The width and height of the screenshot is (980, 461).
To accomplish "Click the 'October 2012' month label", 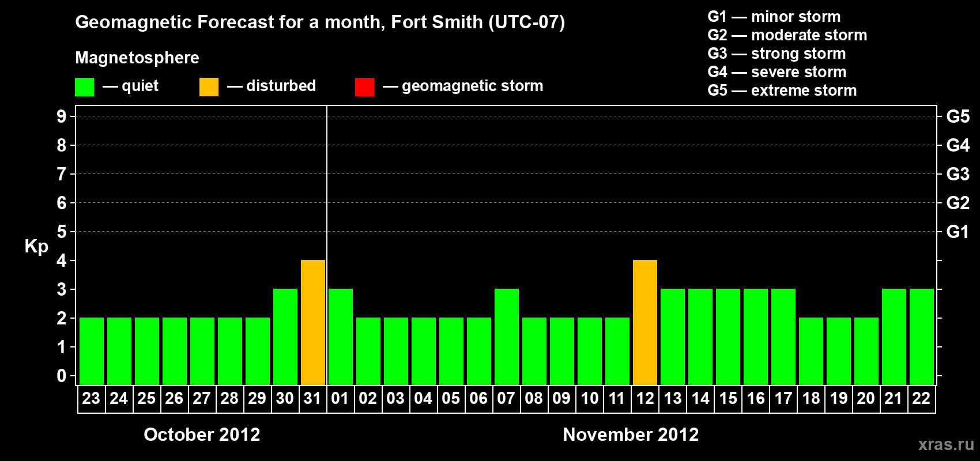I will coord(202,434).
